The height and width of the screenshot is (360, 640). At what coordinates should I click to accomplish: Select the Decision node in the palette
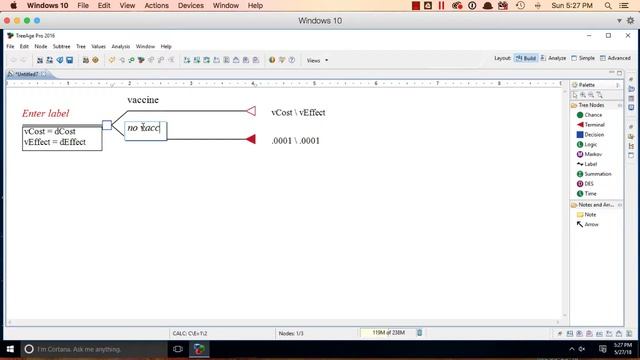[590, 134]
